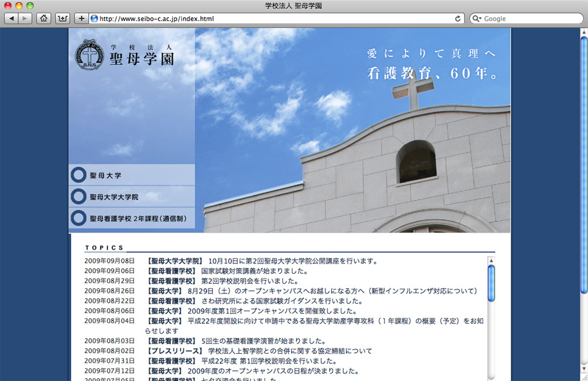Viewport: 588px width, 381px height.
Task: Open the Google search magnifier dropdown
Action: pos(477,18)
